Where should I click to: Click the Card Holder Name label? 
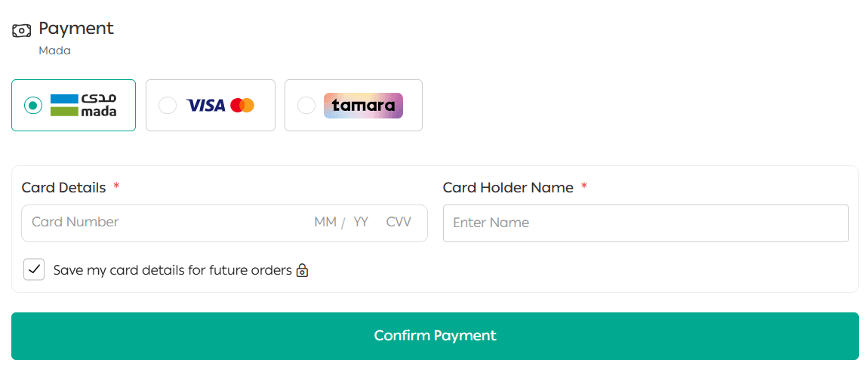coord(508,188)
